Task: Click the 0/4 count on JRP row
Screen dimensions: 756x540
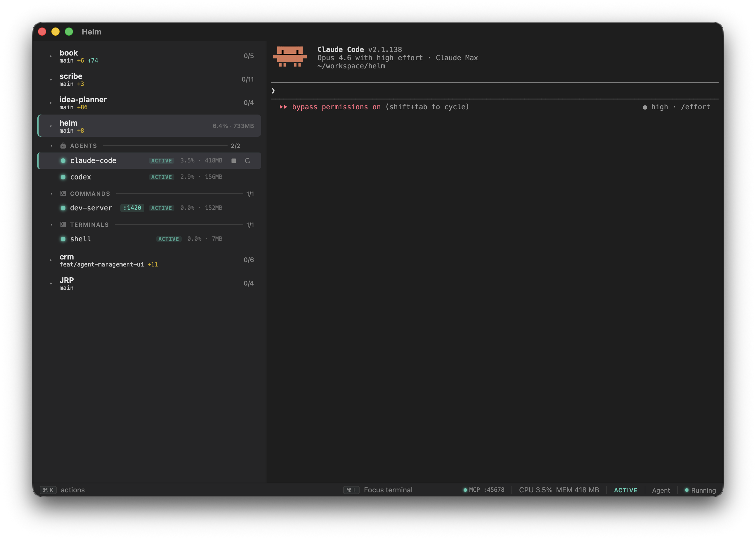Action: click(249, 283)
